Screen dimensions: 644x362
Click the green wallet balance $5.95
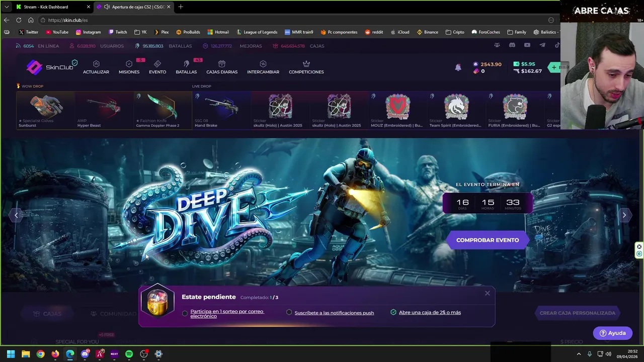[524, 64]
